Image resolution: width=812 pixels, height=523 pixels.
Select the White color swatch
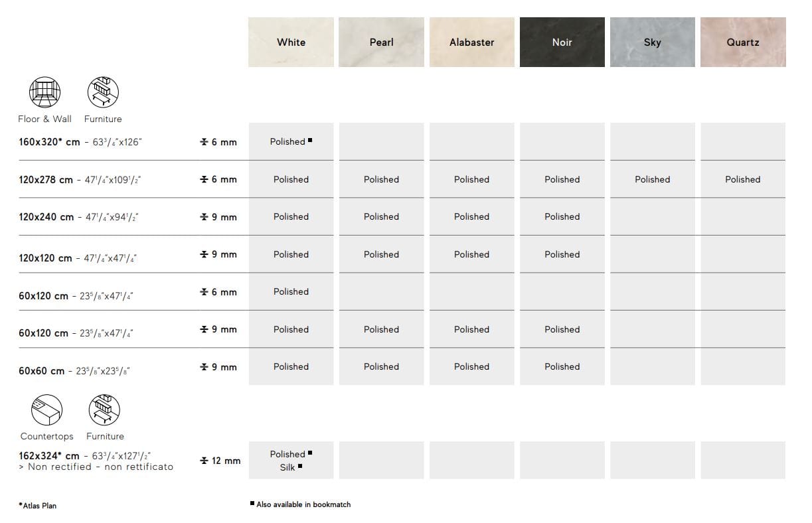click(291, 42)
